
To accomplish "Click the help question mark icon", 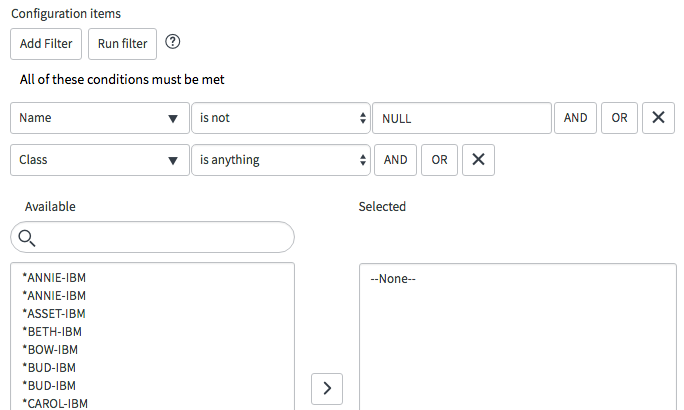I will point(172,42).
